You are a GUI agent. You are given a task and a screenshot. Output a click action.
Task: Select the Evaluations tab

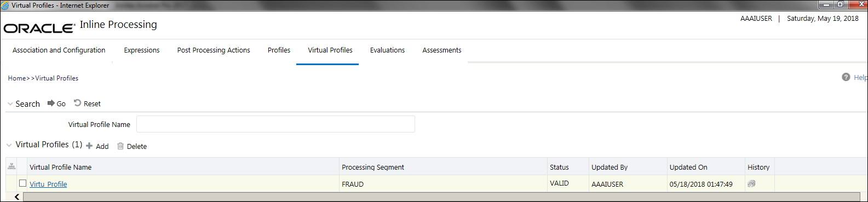[387, 50]
